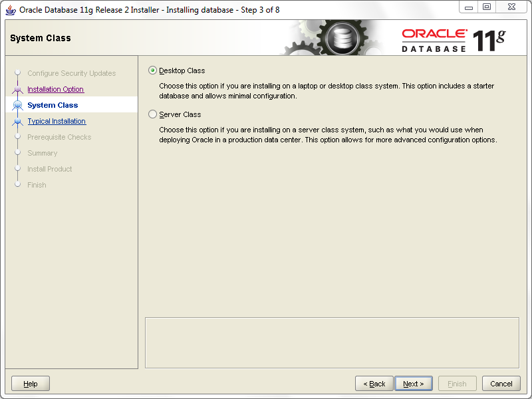532x399 pixels.
Task: Click the Desktop Class description text
Action: (x=327, y=91)
